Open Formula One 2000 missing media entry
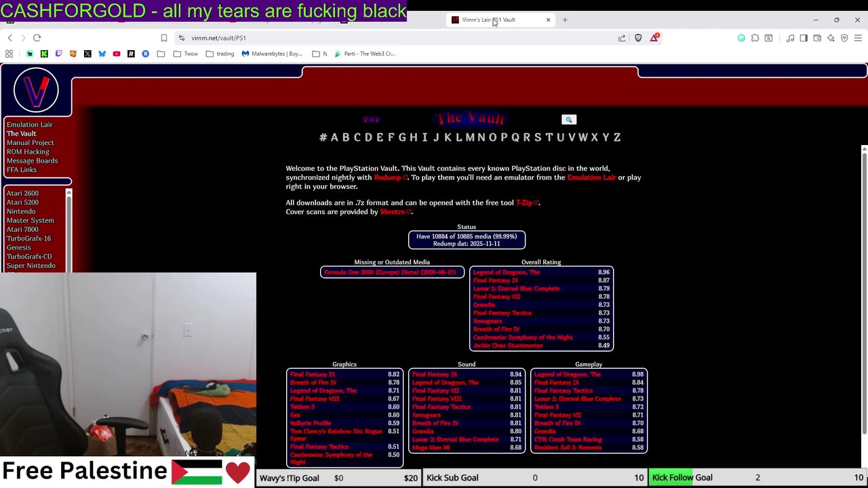Viewport: 868px width, 488px height. tap(390, 272)
